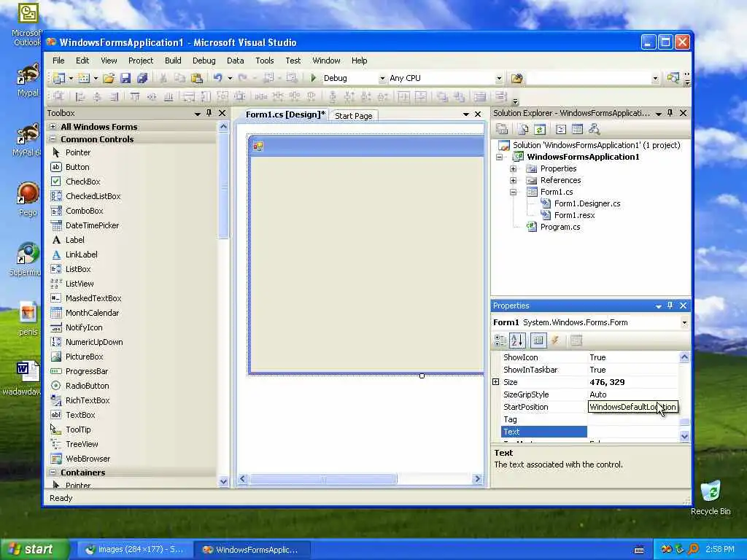Open the Any CPU platform dropdown
Screen dimensions: 747x560
click(x=499, y=79)
